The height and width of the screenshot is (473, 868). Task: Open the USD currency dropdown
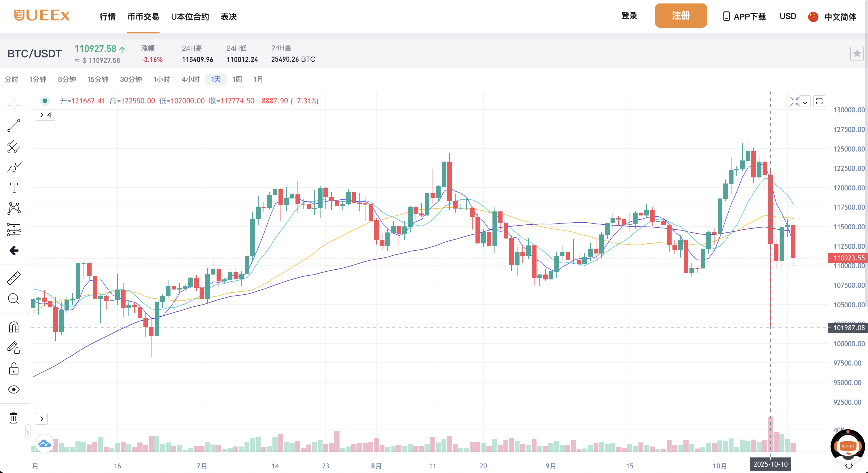788,16
